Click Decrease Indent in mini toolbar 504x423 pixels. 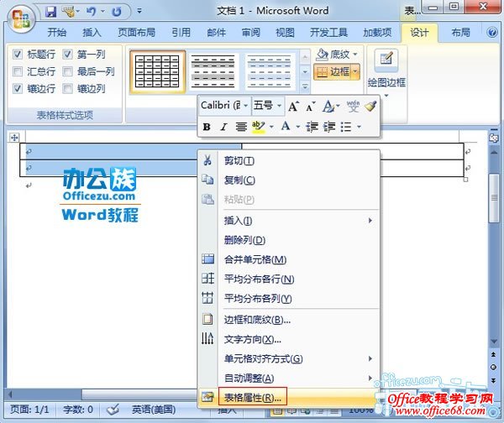pyautogui.click(x=312, y=127)
